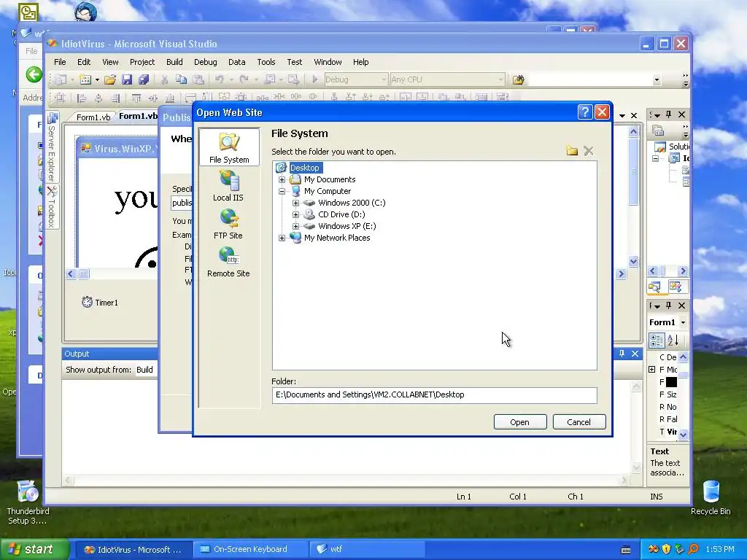Viewport: 747px width, 560px height.
Task: Click the Open File toolbar icon
Action: [110, 79]
